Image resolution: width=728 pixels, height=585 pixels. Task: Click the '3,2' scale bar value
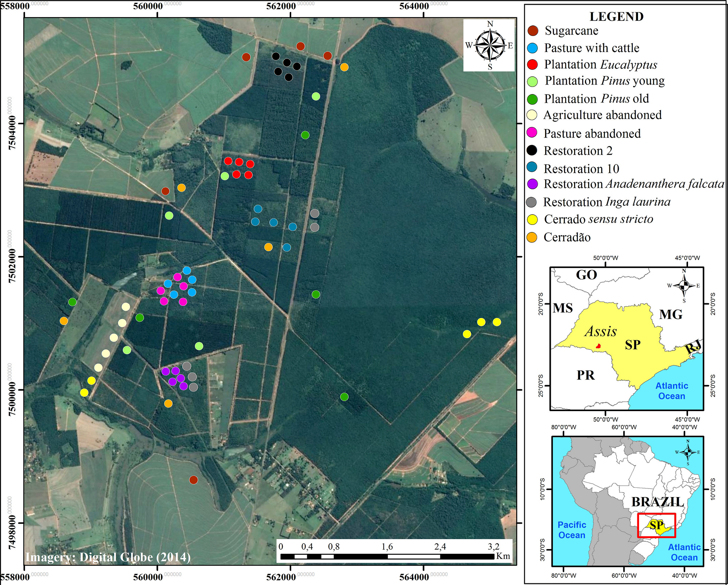[494, 547]
